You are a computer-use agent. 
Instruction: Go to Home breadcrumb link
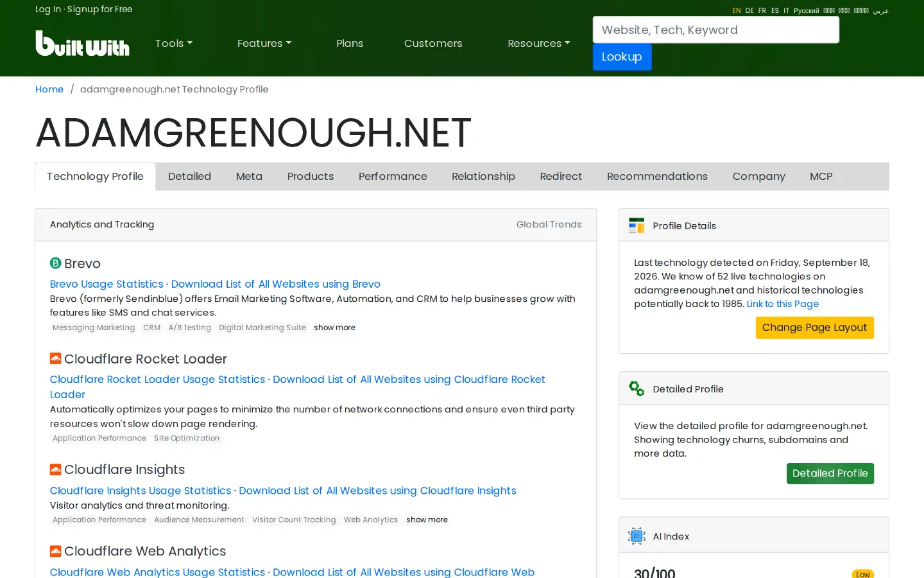[49, 89]
